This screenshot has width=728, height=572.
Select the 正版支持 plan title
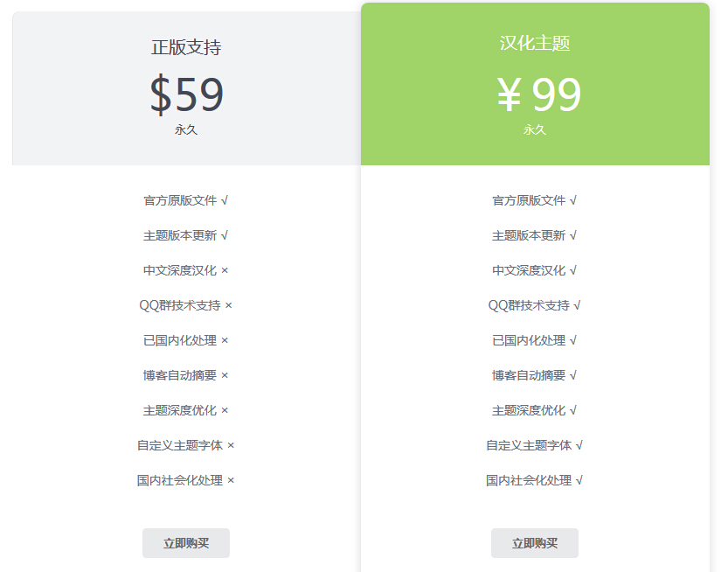(186, 47)
